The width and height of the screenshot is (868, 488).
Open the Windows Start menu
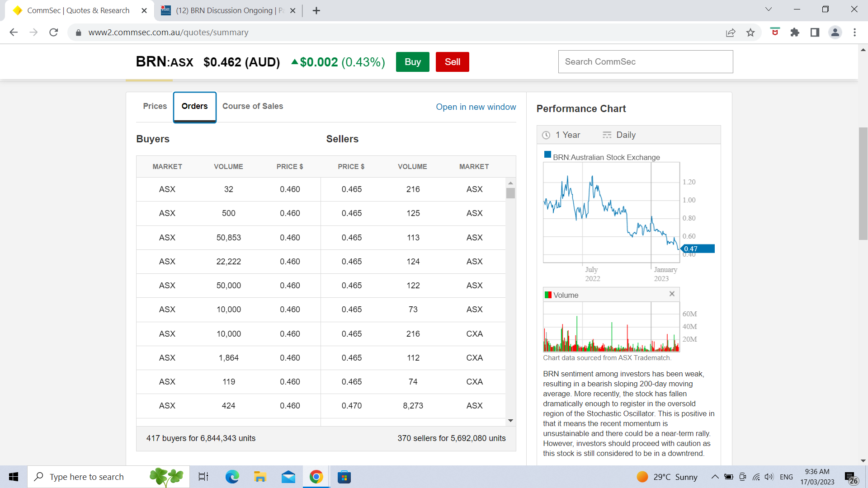pyautogui.click(x=14, y=477)
